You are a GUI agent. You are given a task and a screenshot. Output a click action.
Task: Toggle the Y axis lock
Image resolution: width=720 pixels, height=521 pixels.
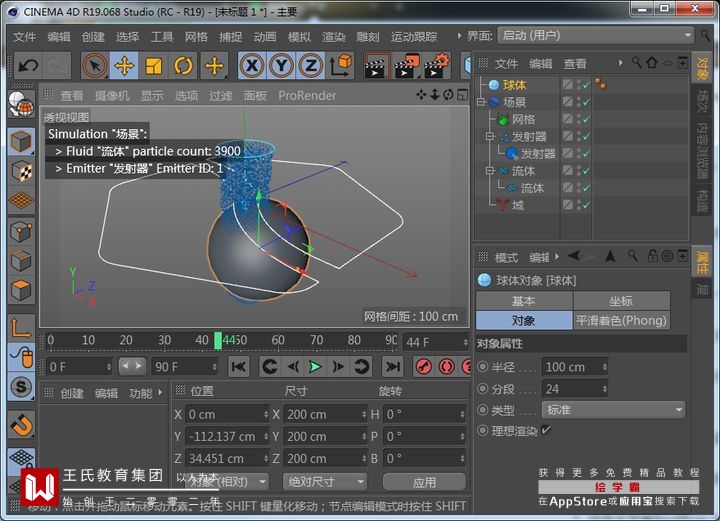click(281, 66)
